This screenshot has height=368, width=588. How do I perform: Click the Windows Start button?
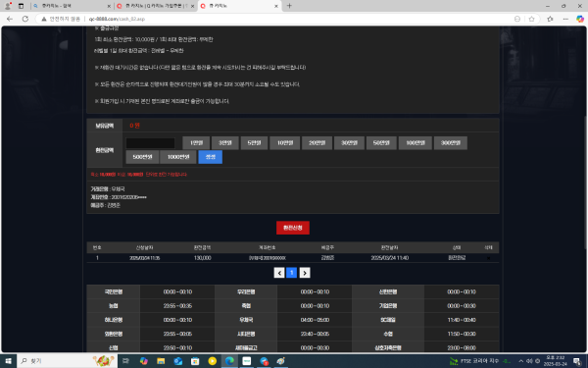pos(8,361)
